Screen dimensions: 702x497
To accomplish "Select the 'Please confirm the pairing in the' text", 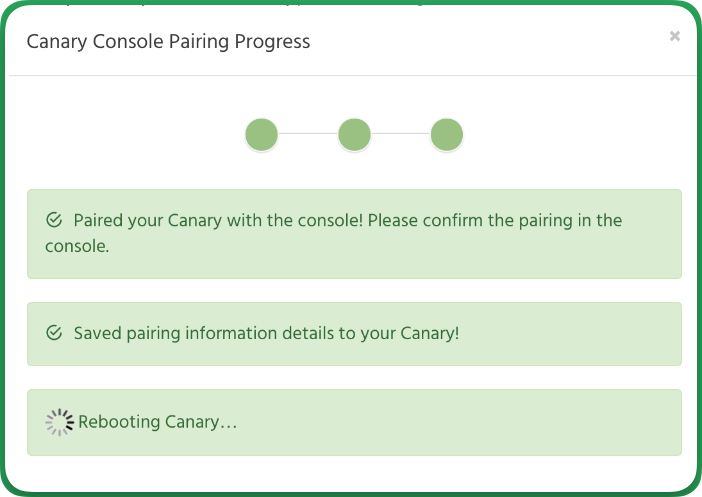I will click(x=495, y=220).
